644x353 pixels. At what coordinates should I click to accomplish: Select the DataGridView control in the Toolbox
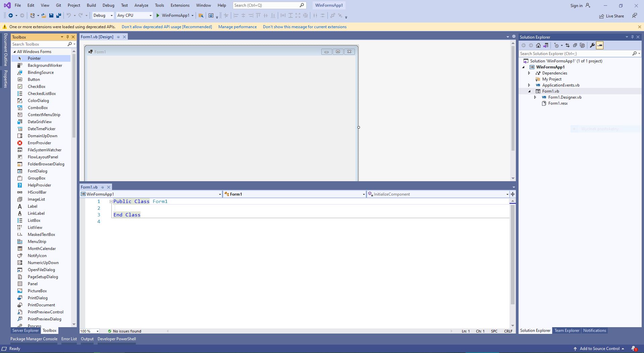click(40, 121)
